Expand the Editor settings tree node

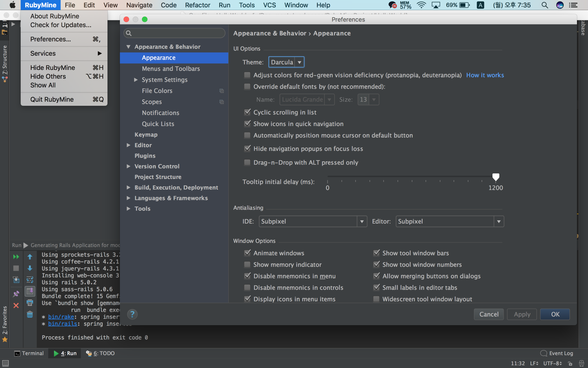coord(128,145)
